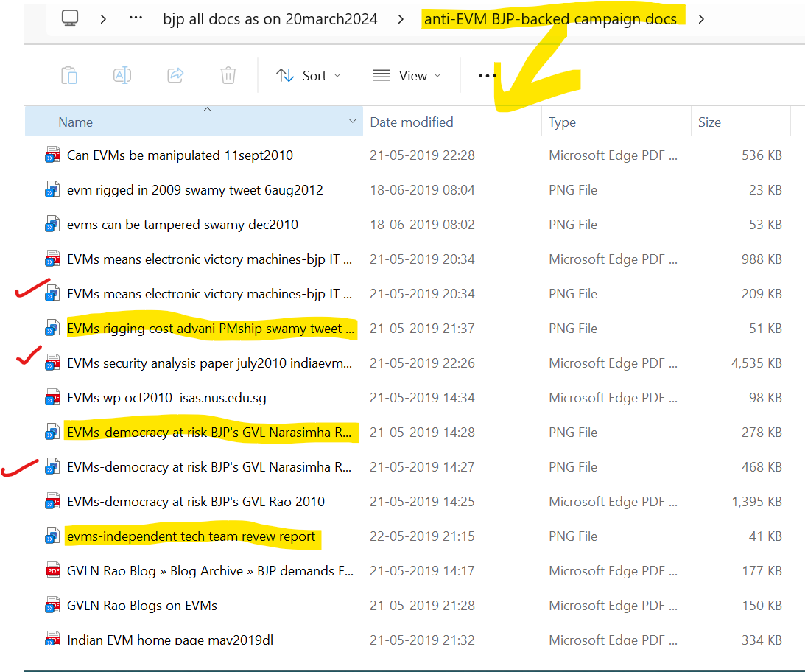This screenshot has width=805, height=672.
Task: Select EVMs rigging cost advani PMship swamy tweet
Action: tap(211, 329)
